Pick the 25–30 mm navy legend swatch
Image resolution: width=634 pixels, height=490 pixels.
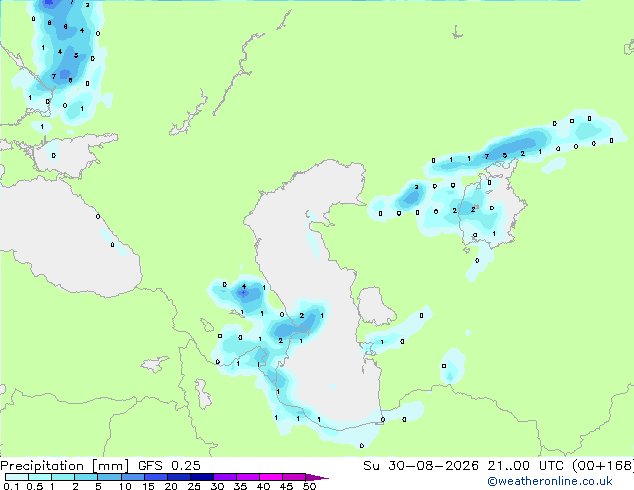tap(201, 477)
